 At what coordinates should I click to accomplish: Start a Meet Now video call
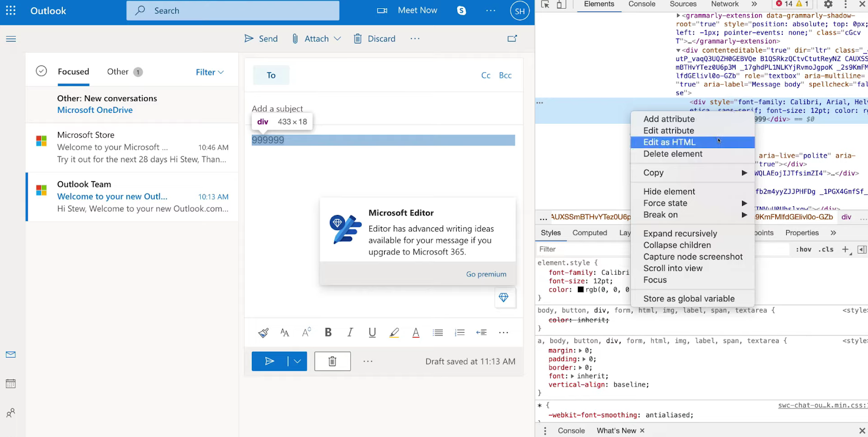pos(407,10)
